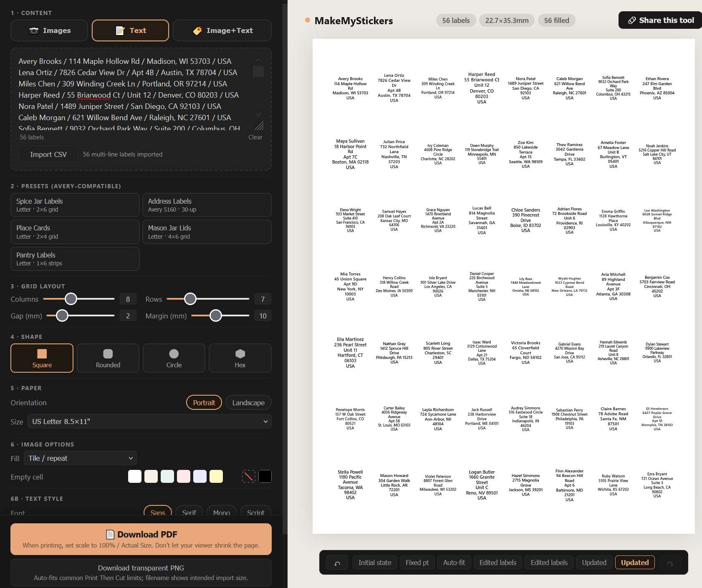Select the Rounded label shape

pos(108,358)
